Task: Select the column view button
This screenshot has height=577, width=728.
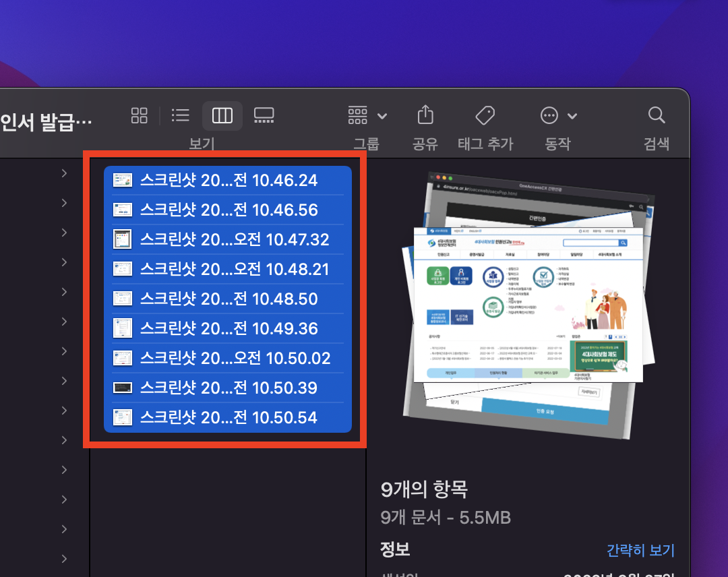Action: coord(222,115)
